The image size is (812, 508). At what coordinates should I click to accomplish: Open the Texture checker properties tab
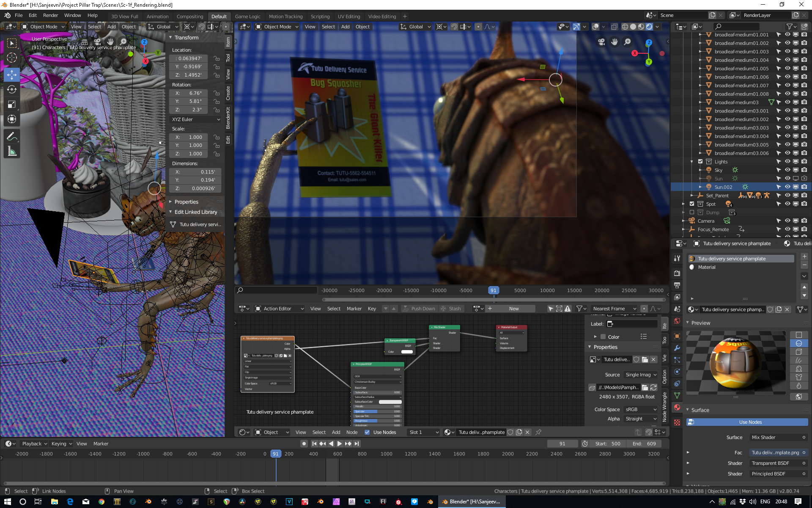click(x=677, y=422)
